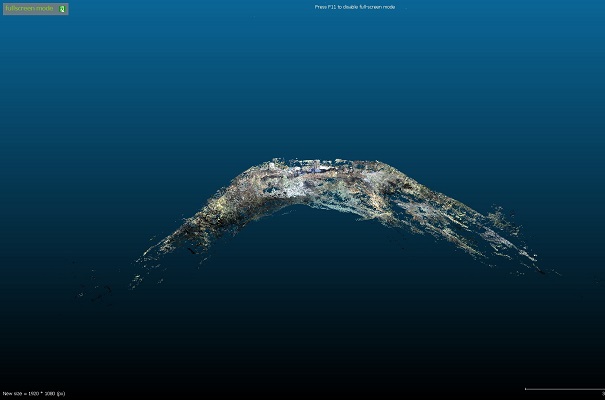Click the left end of the scale bar
The width and height of the screenshot is (605, 400).
point(526,389)
